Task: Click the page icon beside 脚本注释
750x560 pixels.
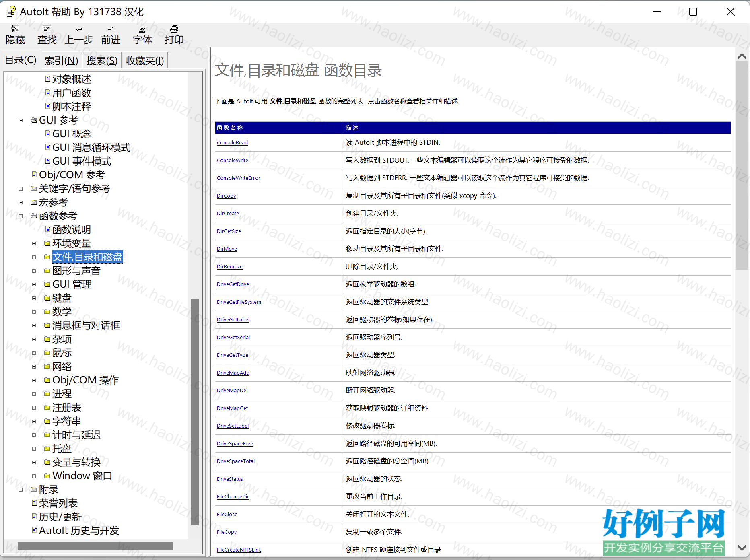Action: tap(48, 106)
